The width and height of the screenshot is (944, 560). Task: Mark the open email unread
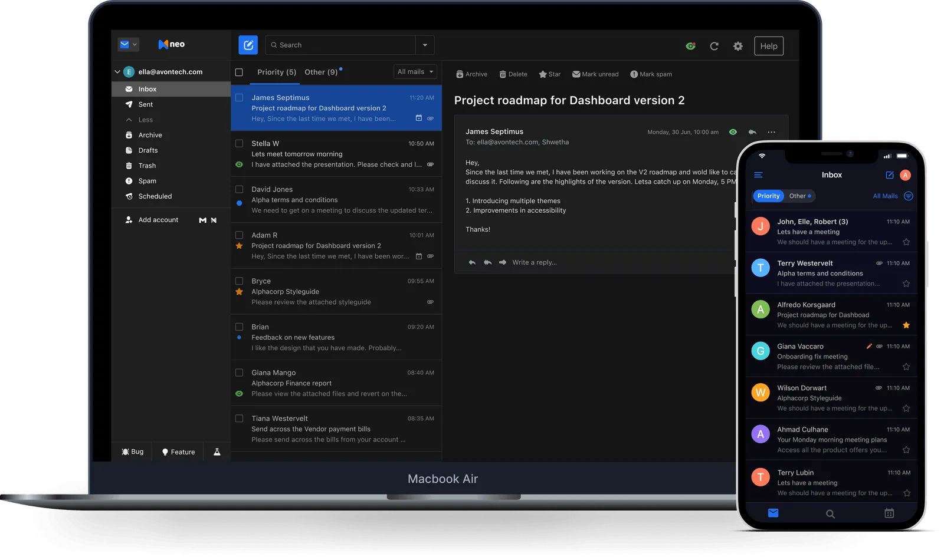coord(595,74)
